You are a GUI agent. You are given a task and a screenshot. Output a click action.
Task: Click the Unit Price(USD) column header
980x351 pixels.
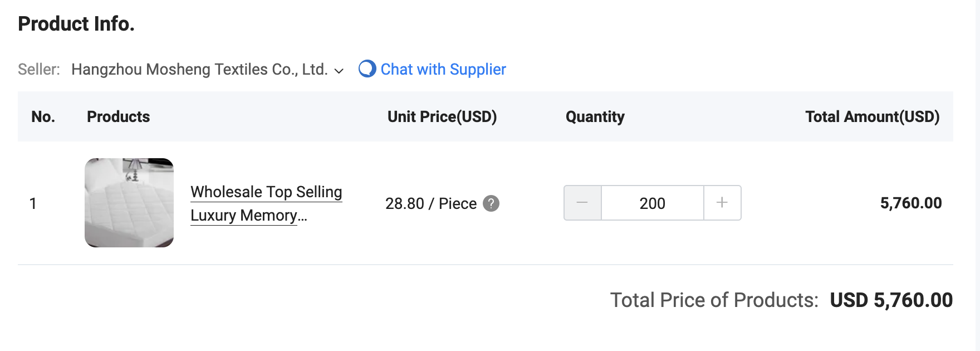point(442,116)
